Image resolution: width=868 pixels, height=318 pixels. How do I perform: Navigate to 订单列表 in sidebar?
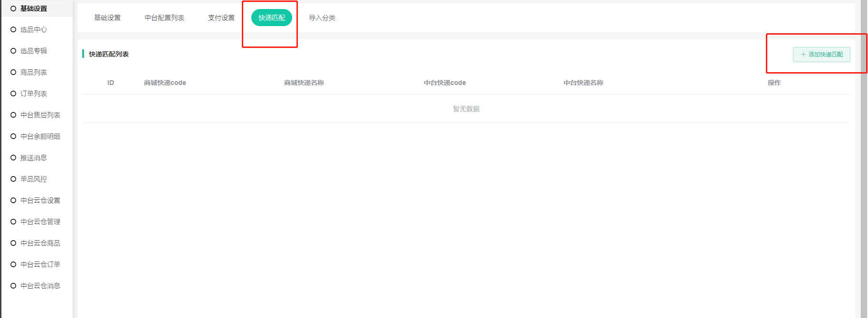[34, 94]
